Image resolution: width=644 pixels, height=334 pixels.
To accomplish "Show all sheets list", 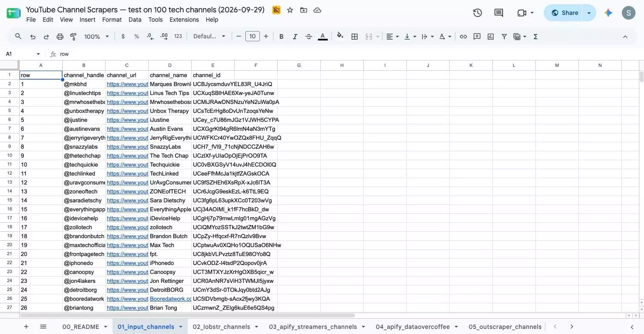I will pos(43,327).
